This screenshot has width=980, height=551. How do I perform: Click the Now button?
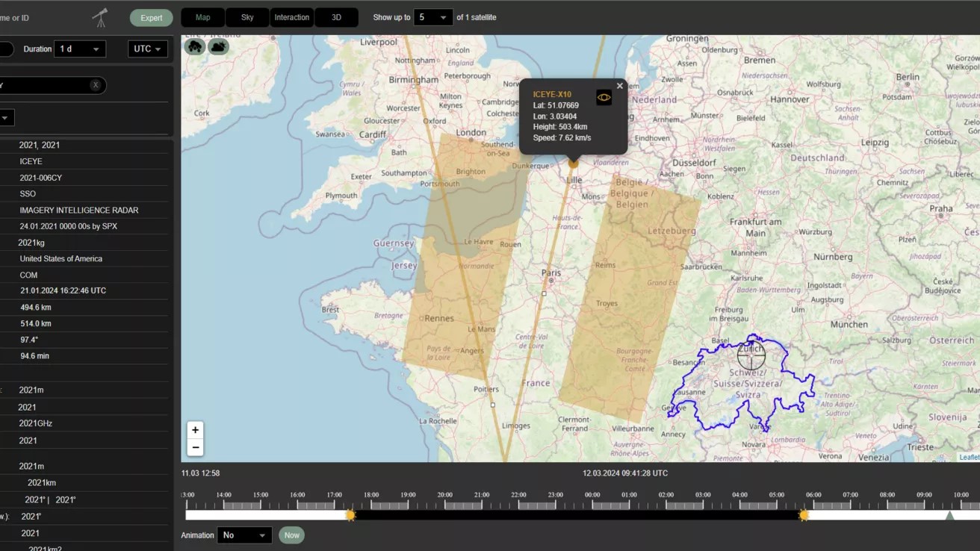[x=291, y=535]
